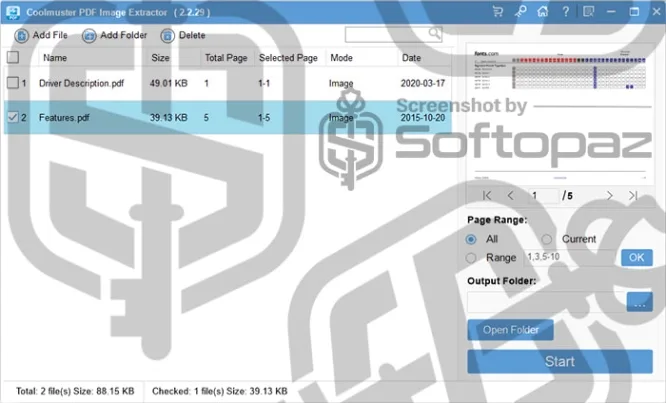Select the Driver Description.pdf file name
The height and width of the screenshot is (403, 666).
[x=81, y=83]
